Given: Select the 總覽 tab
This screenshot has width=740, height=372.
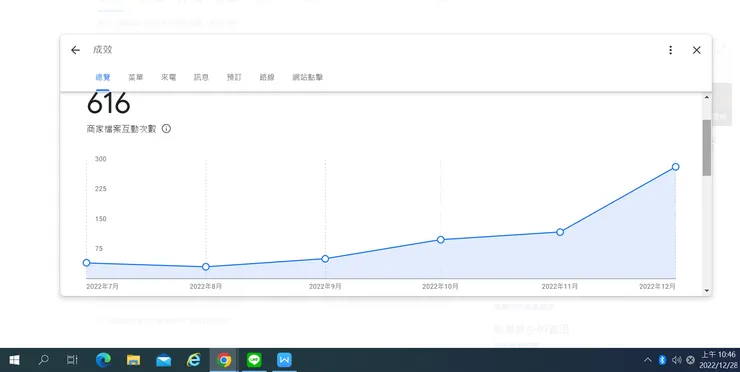Looking at the screenshot, I should pyautogui.click(x=103, y=77).
